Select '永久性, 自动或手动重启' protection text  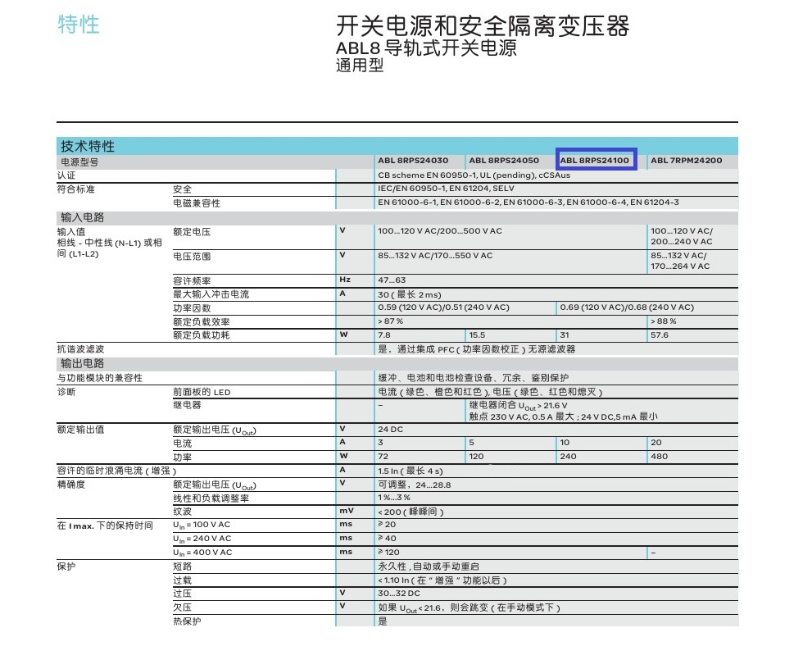click(429, 567)
